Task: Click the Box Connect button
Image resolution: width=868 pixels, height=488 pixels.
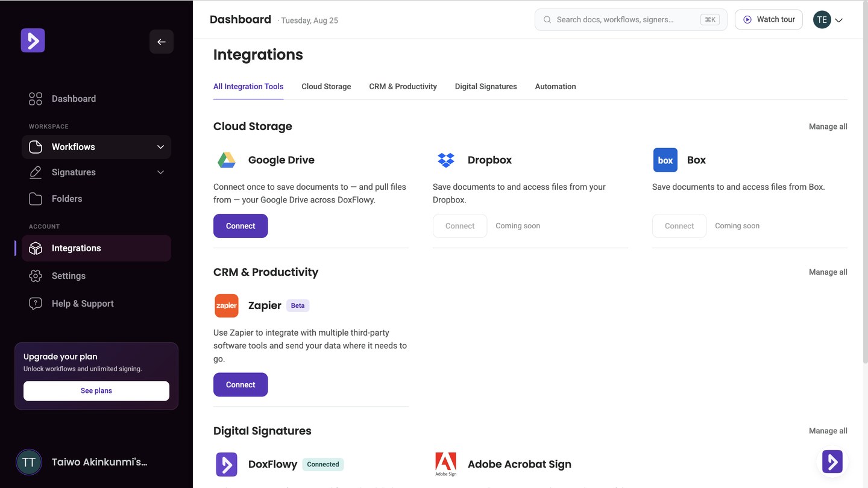Action: [679, 226]
